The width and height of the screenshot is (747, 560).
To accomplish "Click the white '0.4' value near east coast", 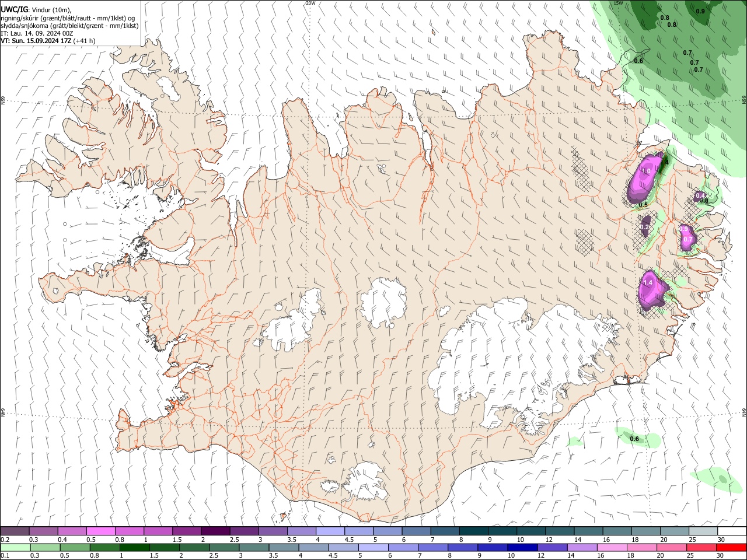I will (700, 195).
